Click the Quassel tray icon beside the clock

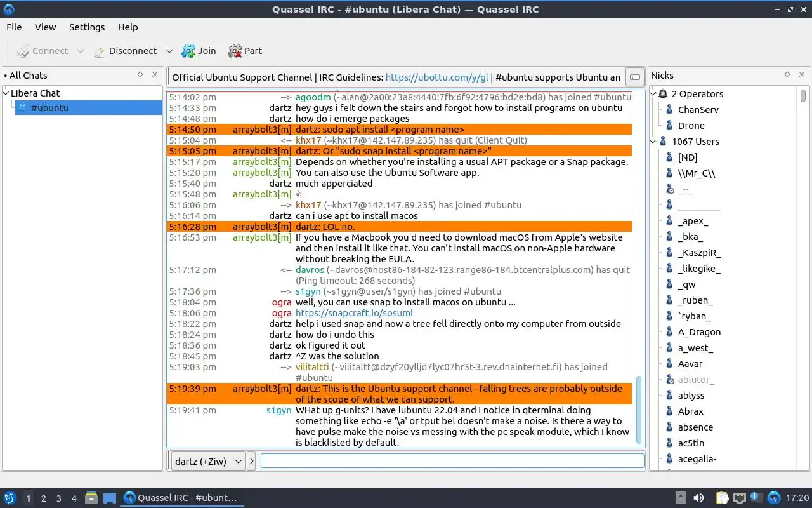pyautogui.click(x=774, y=498)
